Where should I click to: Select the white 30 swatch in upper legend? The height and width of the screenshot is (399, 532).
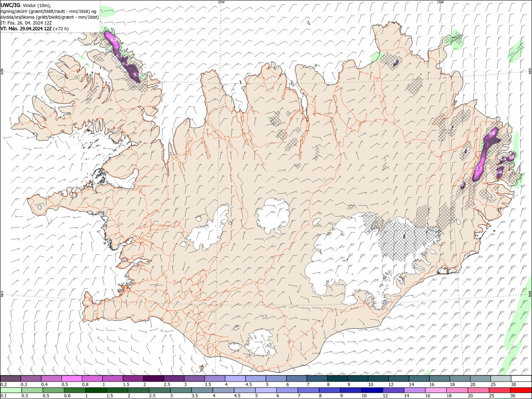[x=520, y=378]
